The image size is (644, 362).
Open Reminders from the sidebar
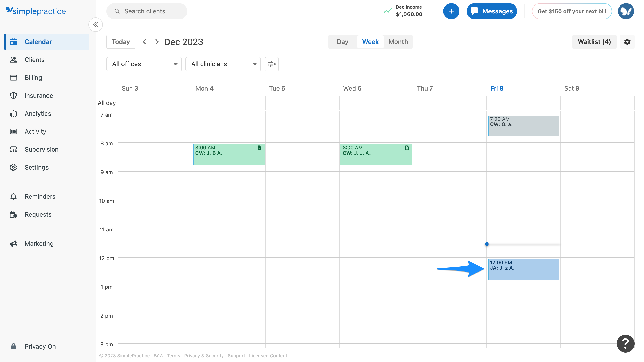click(40, 196)
